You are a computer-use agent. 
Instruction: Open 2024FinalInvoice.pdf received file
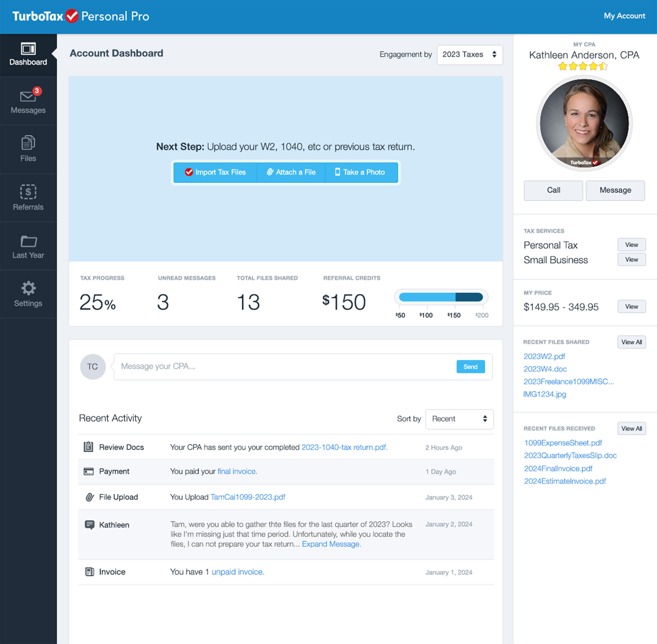[x=558, y=468]
